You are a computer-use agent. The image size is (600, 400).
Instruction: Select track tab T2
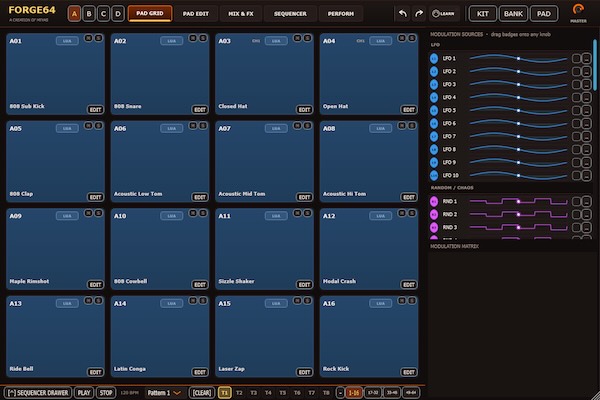[239, 393]
